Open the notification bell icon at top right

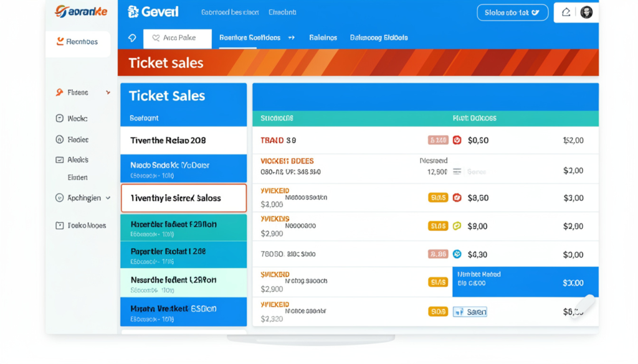point(566,11)
